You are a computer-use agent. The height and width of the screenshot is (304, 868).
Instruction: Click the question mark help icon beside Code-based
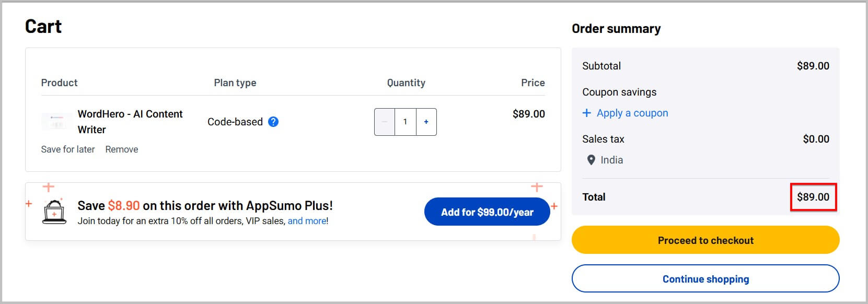(273, 122)
